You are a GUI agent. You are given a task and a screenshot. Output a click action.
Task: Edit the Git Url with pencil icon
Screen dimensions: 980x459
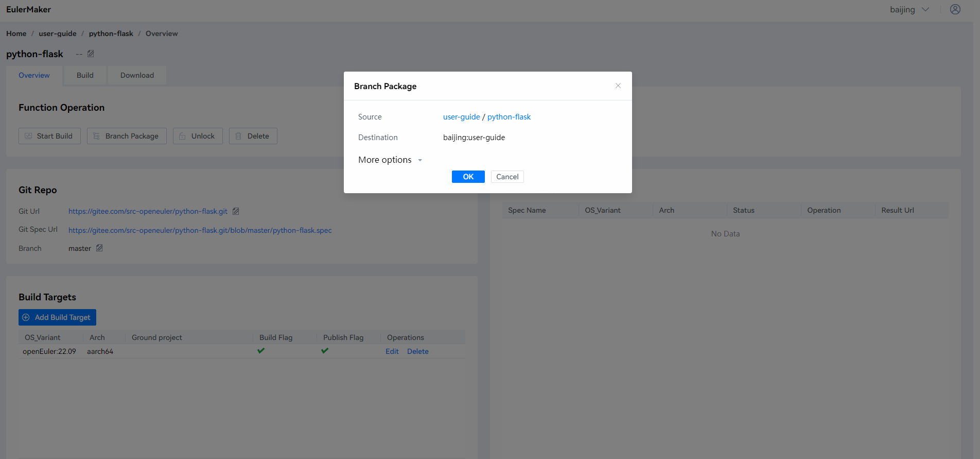[236, 211]
